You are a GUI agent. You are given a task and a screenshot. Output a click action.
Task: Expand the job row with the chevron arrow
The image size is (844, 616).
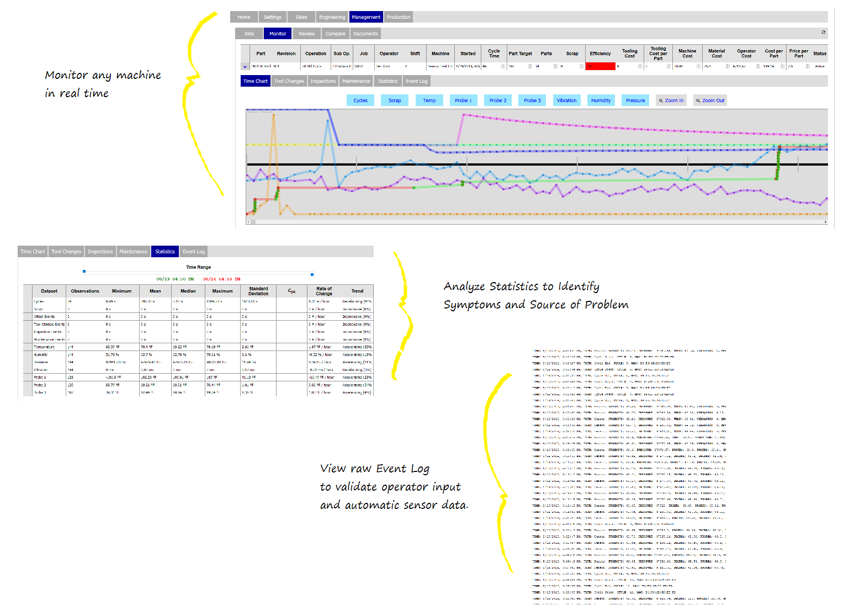245,66
